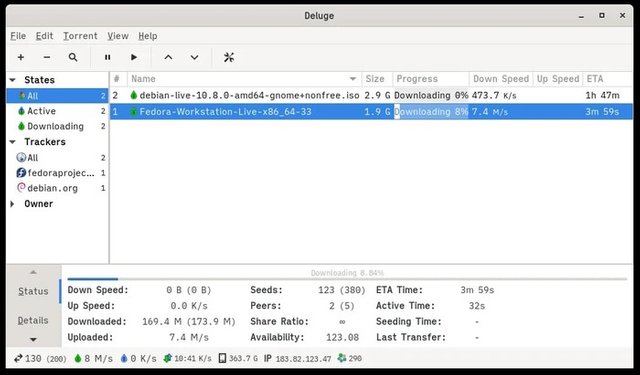Image resolution: width=640 pixels, height=375 pixels.
Task: Switch to the Status tab
Action: (33, 291)
